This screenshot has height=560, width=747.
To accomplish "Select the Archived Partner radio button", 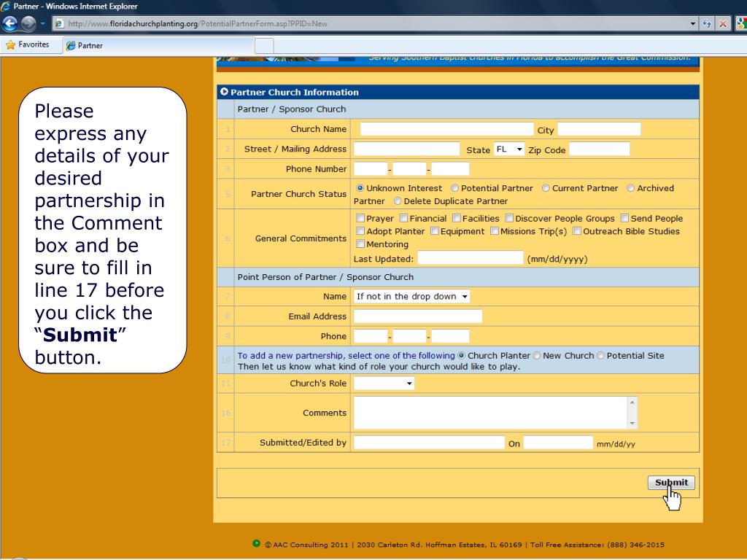I will point(631,188).
